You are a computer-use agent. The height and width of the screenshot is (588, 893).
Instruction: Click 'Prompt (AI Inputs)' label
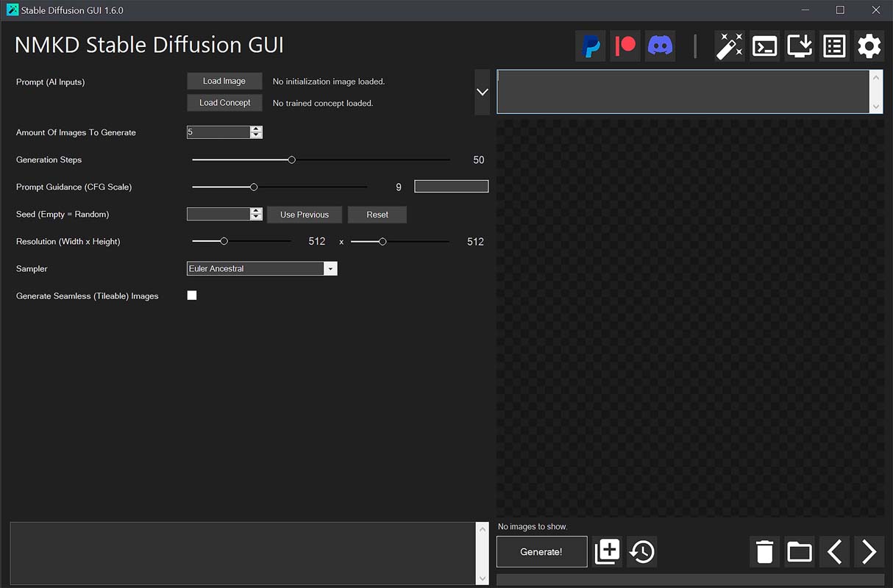[x=50, y=82]
